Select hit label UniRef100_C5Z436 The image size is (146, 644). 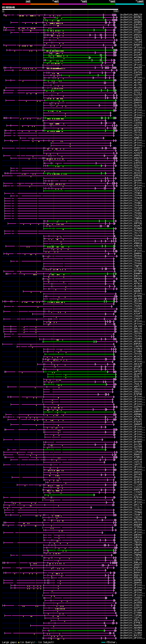pos(131,191)
